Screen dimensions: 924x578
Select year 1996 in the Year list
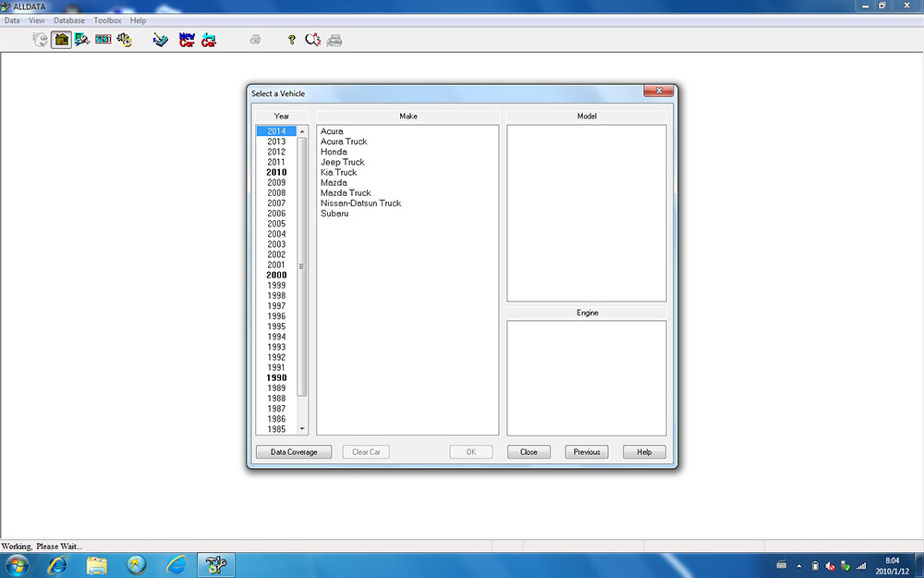(x=276, y=316)
